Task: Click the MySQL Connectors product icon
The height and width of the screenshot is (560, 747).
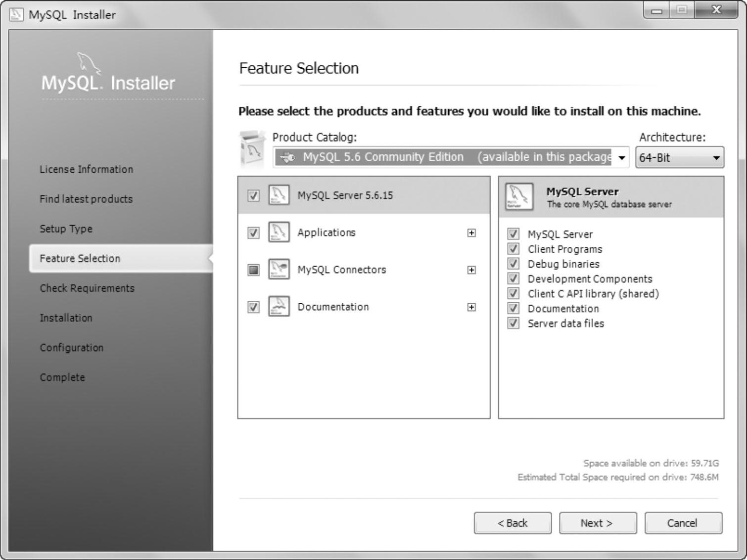Action: click(279, 269)
